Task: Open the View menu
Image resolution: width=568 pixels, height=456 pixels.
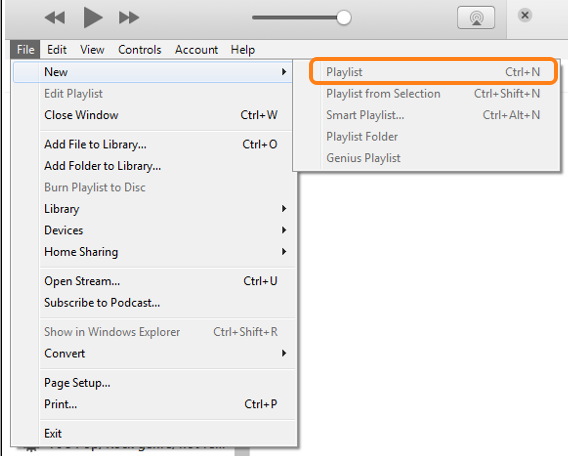Action: tap(92, 50)
